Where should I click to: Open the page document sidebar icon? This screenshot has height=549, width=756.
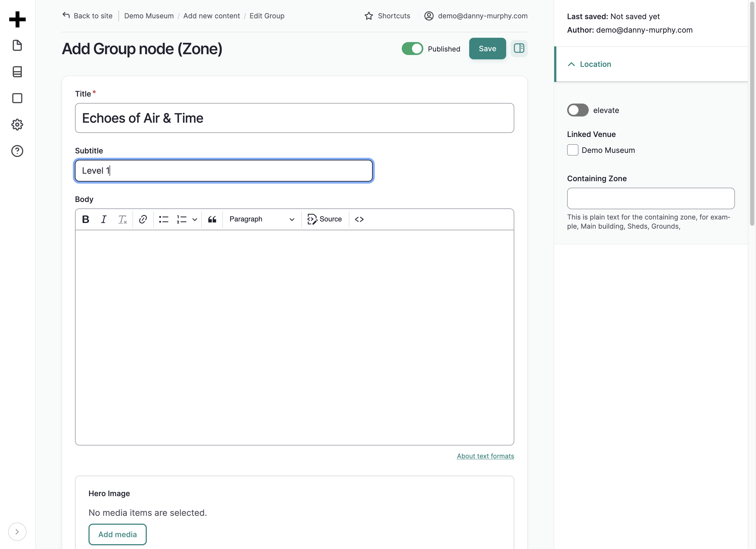click(17, 45)
